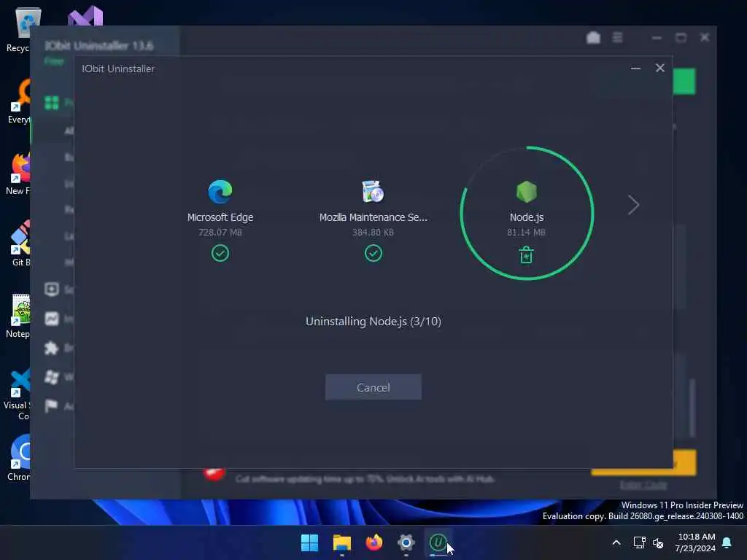Image resolution: width=747 pixels, height=560 pixels.
Task: Click the Visual Studio desktop icon
Action: point(86,16)
